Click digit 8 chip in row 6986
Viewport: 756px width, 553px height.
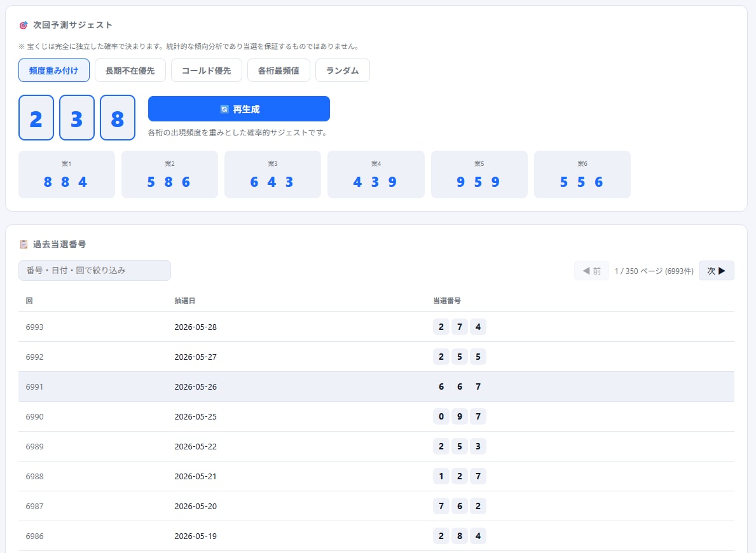click(460, 536)
